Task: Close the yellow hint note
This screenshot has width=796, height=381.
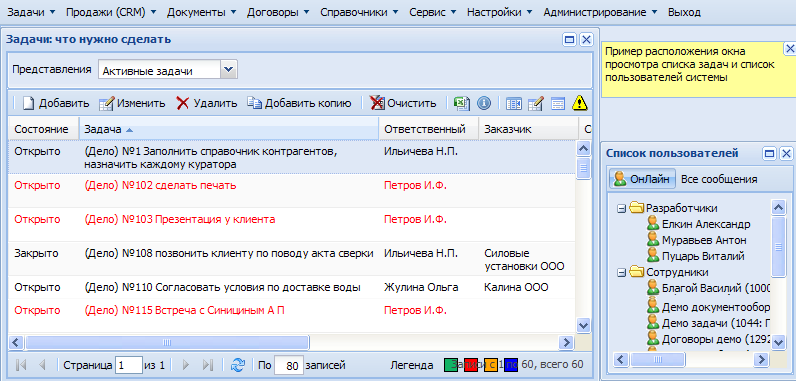Action: point(789,49)
